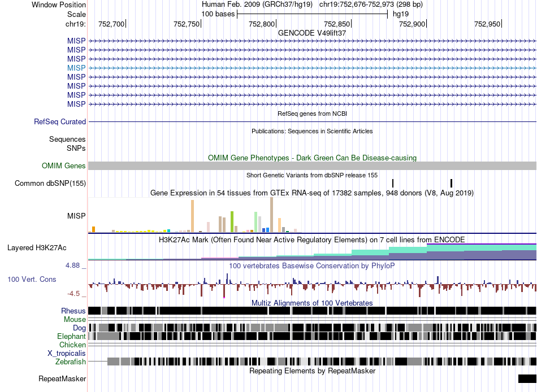Click the RepeatMasker track label
Viewport: 537px width, 392px height.
62,378
